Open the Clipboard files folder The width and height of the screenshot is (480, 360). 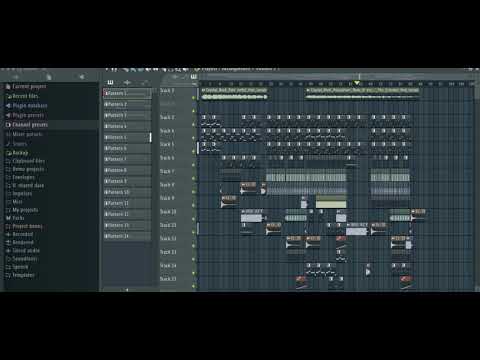point(25,161)
